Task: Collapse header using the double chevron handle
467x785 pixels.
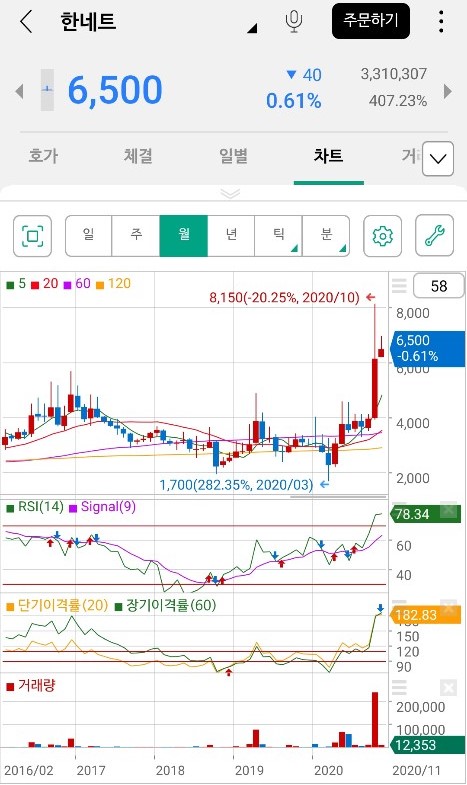Action: click(230, 193)
